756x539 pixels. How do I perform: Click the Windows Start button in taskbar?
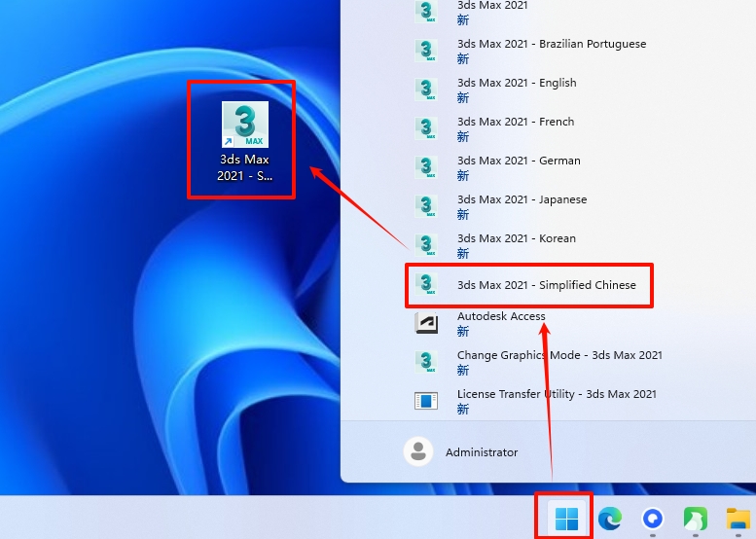pyautogui.click(x=565, y=520)
